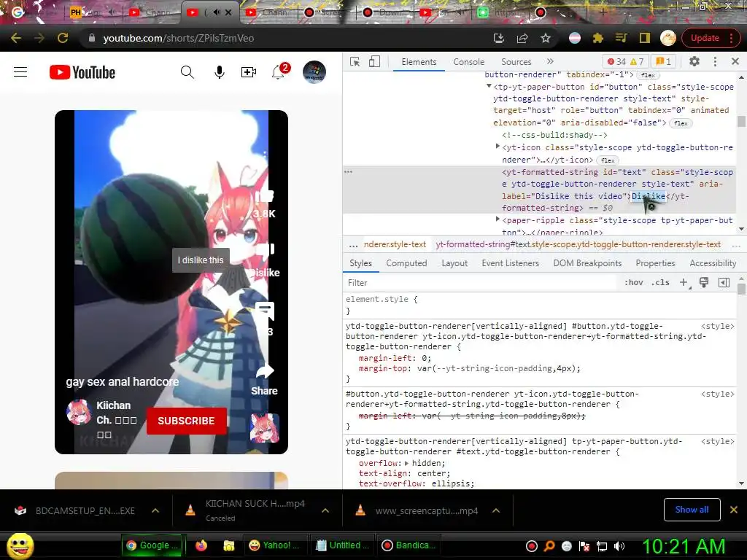Toggle the computed styles sidebar icon
Image resolution: width=747 pixels, height=560 pixels.
click(x=724, y=282)
